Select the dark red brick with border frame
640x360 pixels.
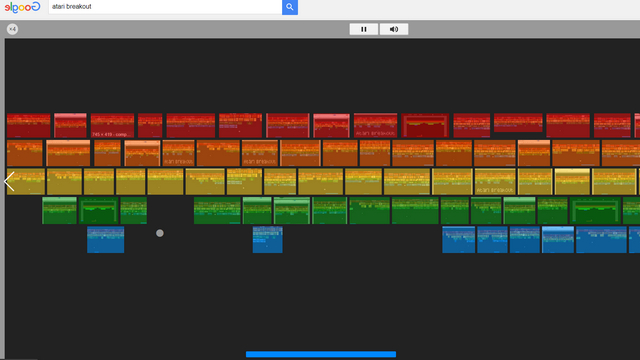pos(425,125)
